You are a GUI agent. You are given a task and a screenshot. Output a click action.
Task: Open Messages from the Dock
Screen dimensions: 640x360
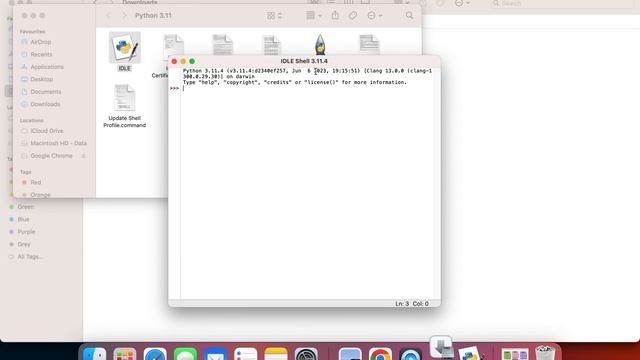(185, 354)
